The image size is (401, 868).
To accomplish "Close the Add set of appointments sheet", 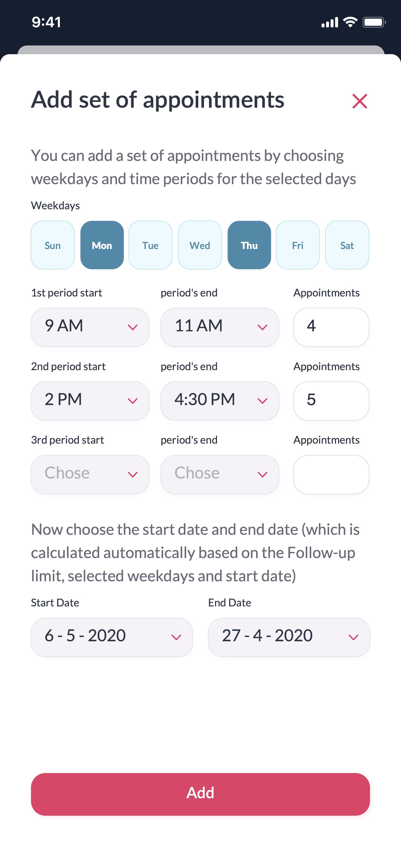I will click(x=359, y=101).
